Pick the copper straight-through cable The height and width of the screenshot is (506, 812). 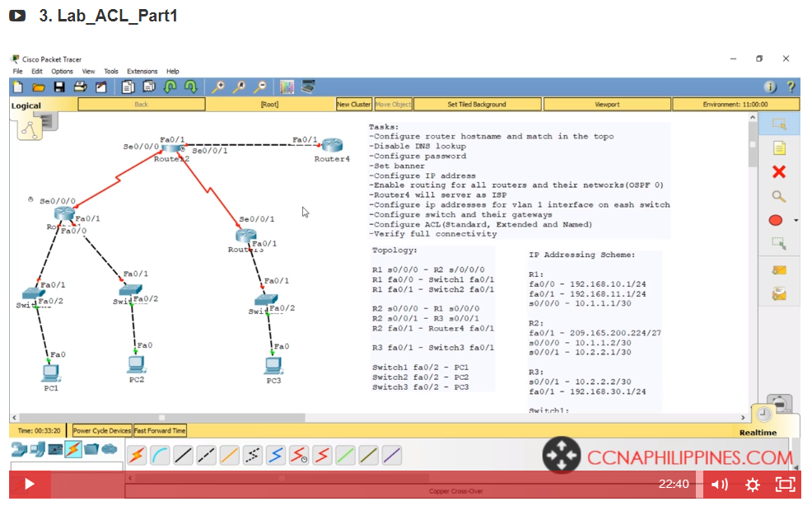click(x=183, y=456)
